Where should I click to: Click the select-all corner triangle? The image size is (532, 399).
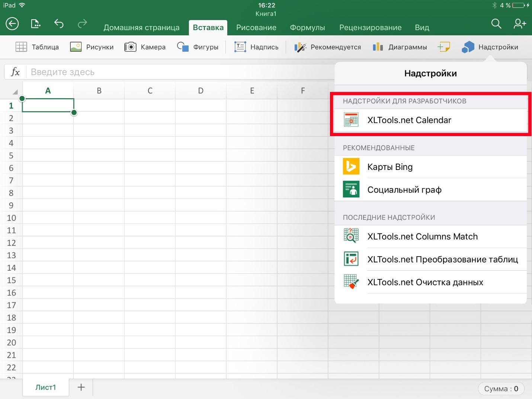(x=15, y=91)
